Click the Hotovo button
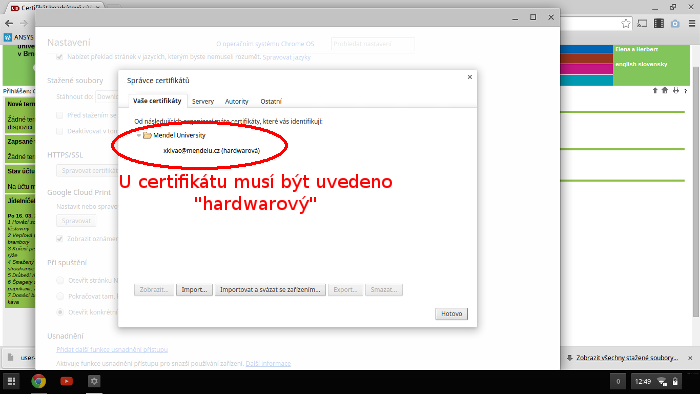 pyautogui.click(x=452, y=314)
